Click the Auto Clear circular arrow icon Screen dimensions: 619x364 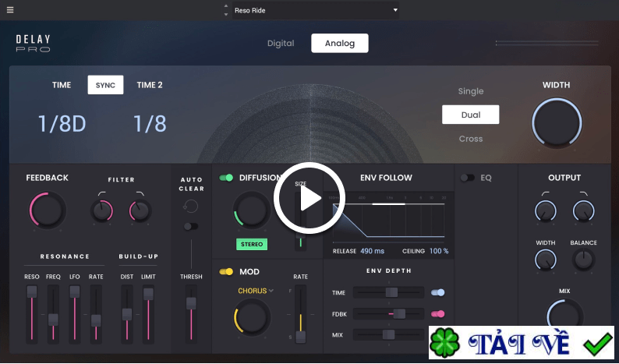point(190,206)
